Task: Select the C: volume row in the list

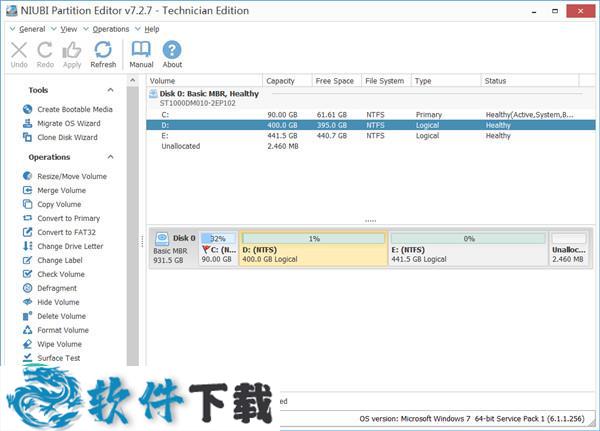Action: (x=370, y=115)
